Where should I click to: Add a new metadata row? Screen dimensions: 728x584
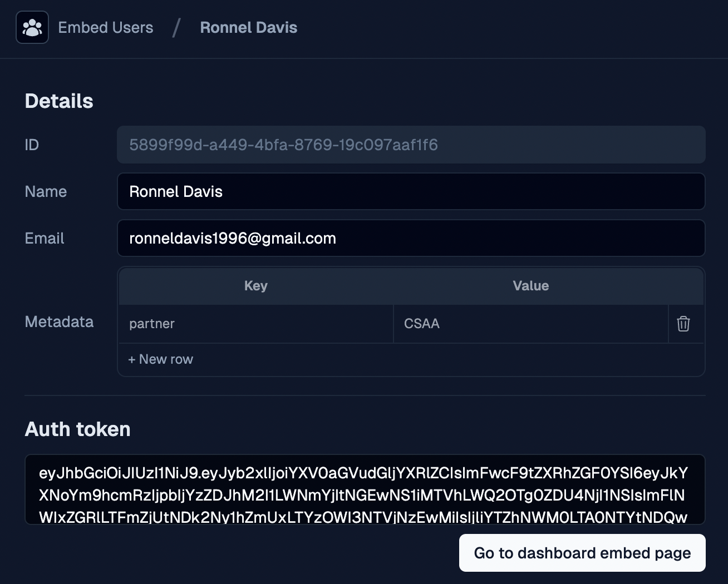point(161,359)
